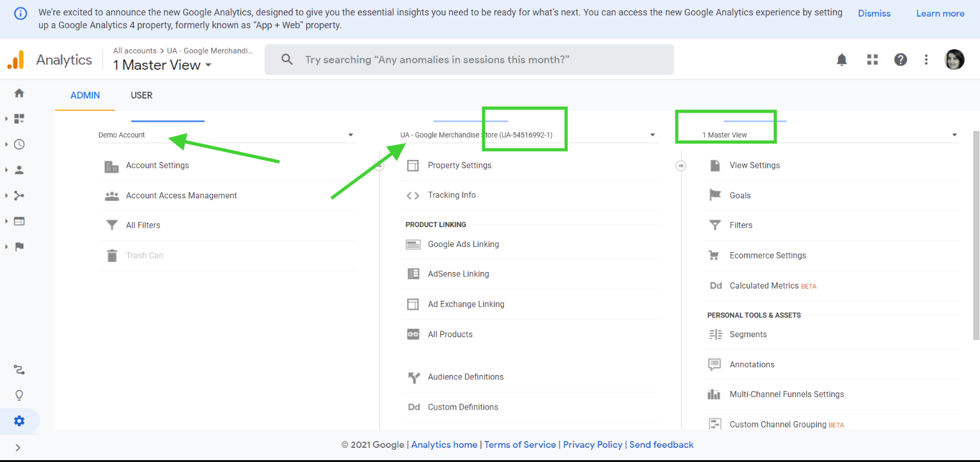The image size is (980, 462).
Task: Click the help question mark icon
Action: click(x=901, y=60)
